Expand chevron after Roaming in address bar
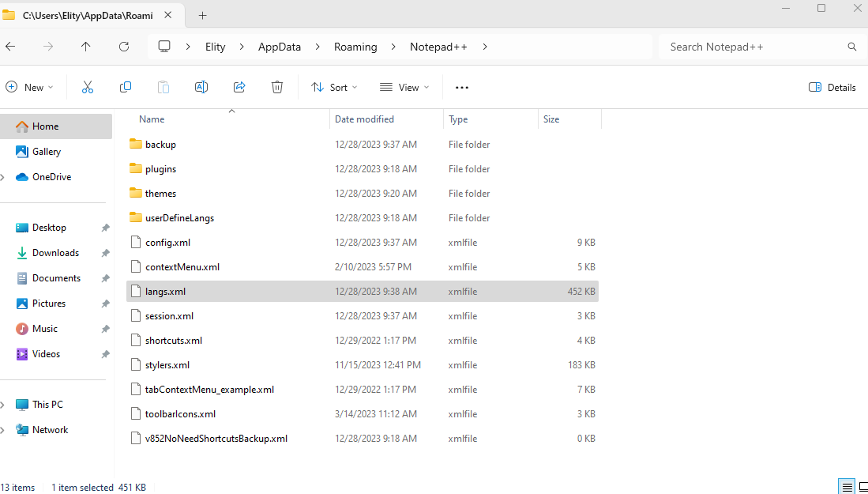 [x=393, y=47]
